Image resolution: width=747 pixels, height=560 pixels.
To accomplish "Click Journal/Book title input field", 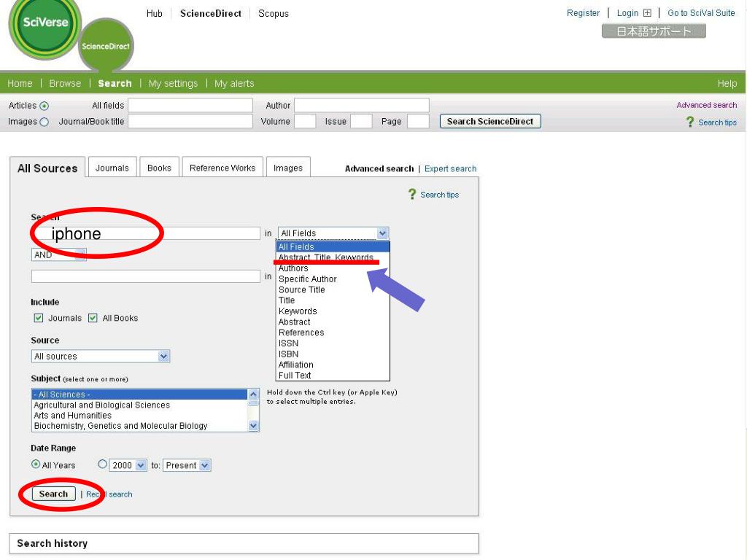I will click(190, 122).
